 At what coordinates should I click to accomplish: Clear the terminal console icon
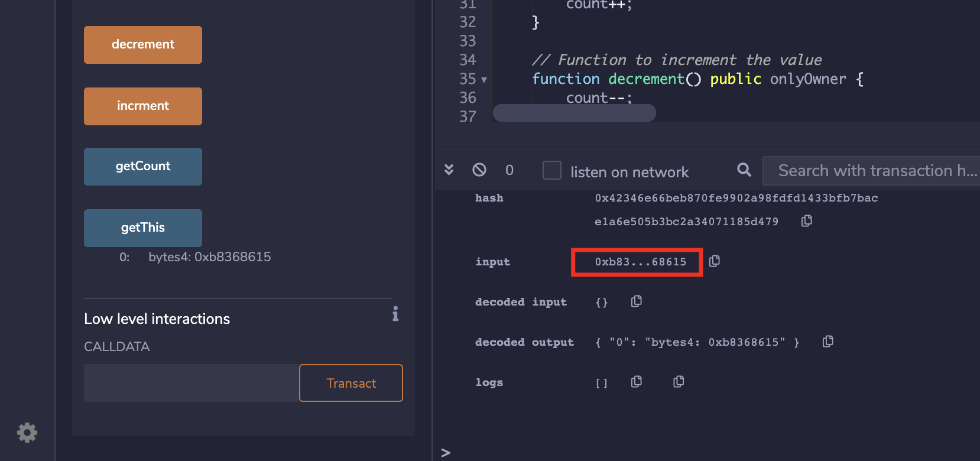click(479, 170)
